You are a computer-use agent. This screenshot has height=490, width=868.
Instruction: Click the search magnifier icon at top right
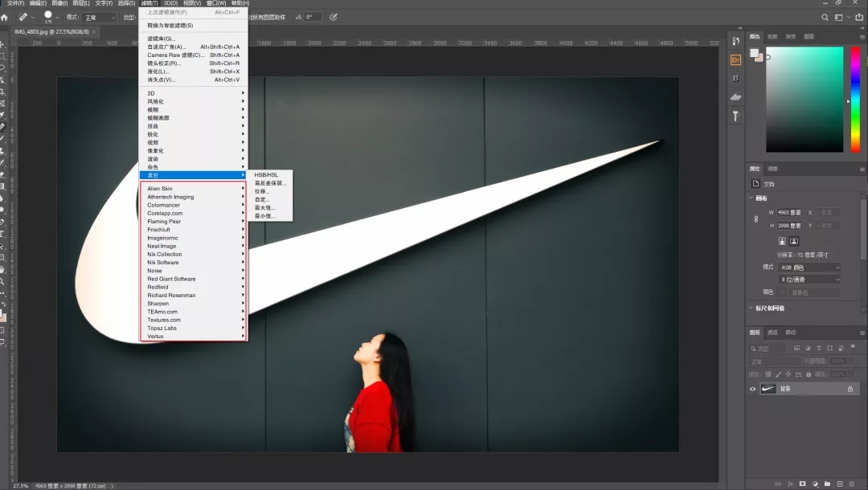825,18
